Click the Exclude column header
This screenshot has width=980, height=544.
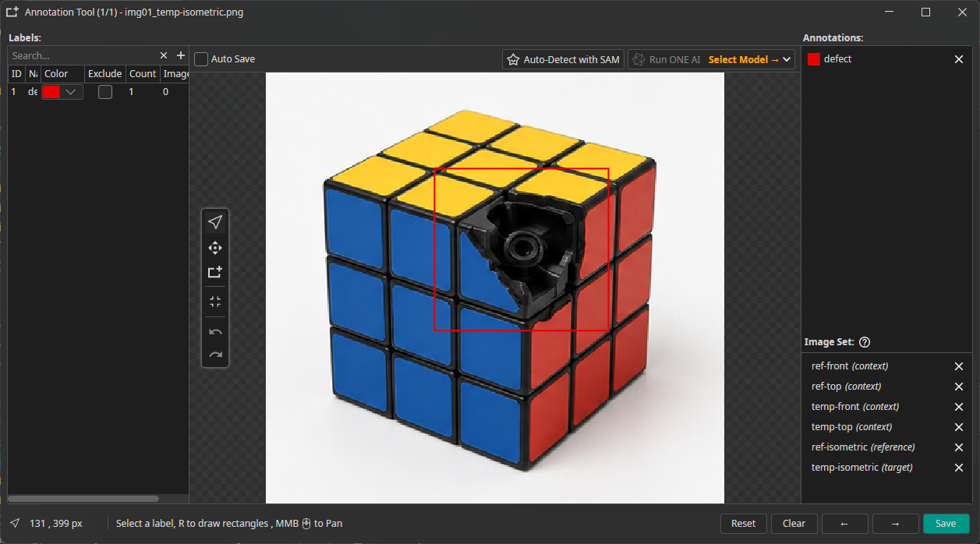click(105, 74)
